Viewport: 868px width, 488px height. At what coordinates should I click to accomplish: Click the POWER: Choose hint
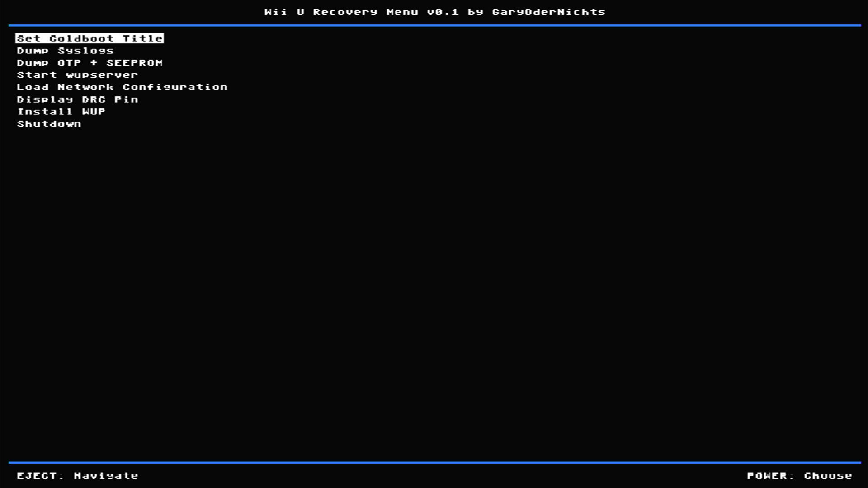click(799, 475)
